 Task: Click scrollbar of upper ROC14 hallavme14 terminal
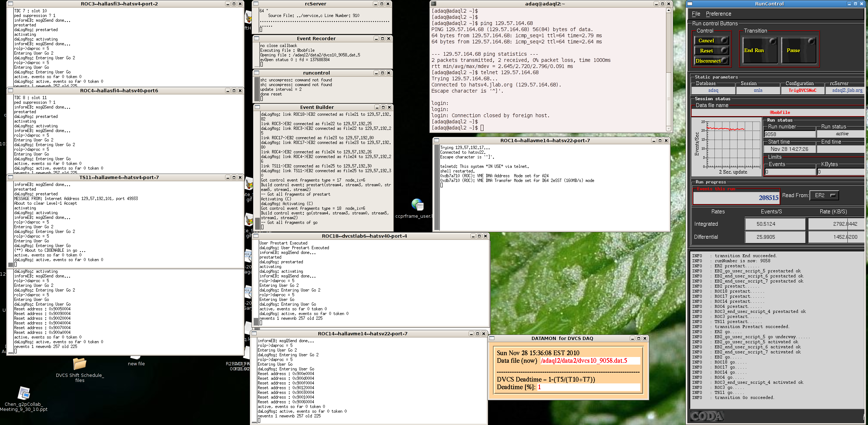click(x=437, y=187)
